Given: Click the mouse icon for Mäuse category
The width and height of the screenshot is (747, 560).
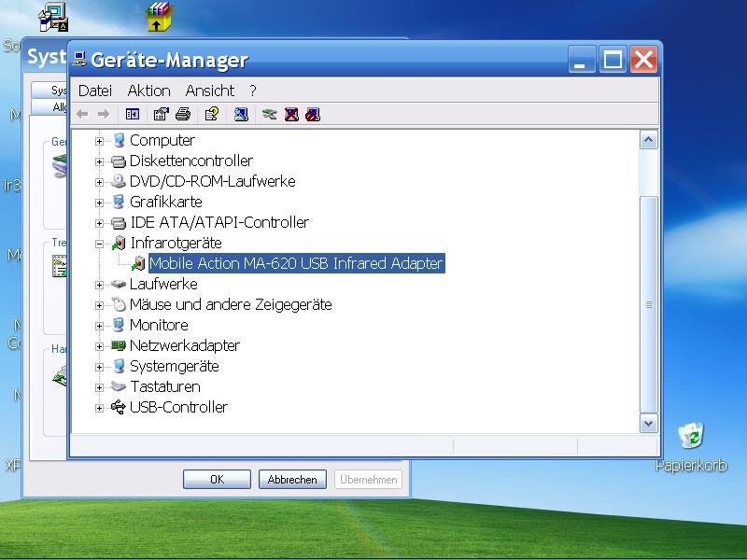Looking at the screenshot, I should click(119, 304).
